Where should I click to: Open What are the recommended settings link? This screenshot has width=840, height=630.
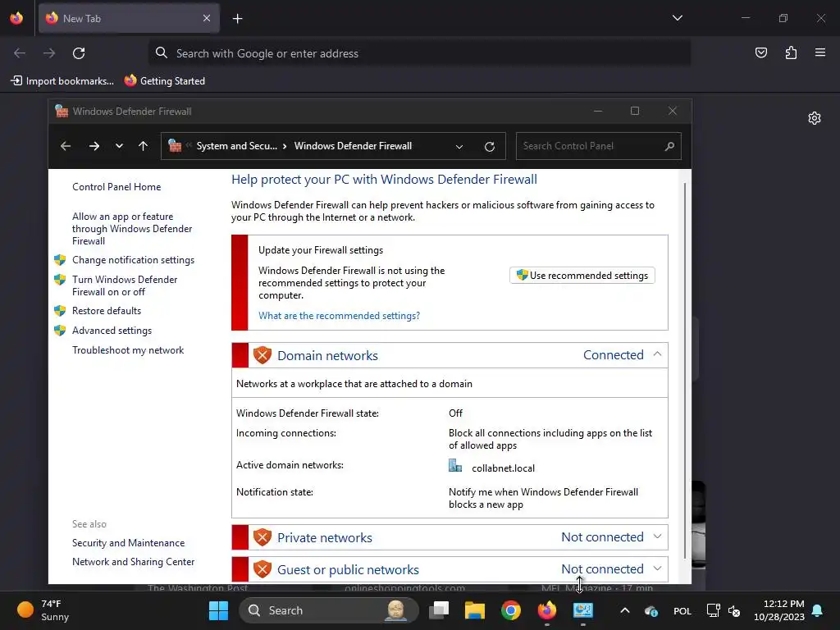click(x=339, y=316)
